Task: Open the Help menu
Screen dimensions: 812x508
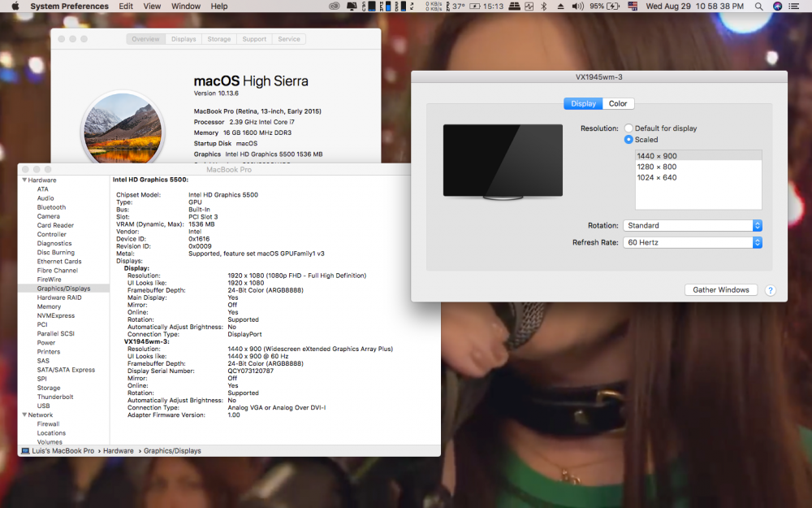Action: pyautogui.click(x=219, y=7)
